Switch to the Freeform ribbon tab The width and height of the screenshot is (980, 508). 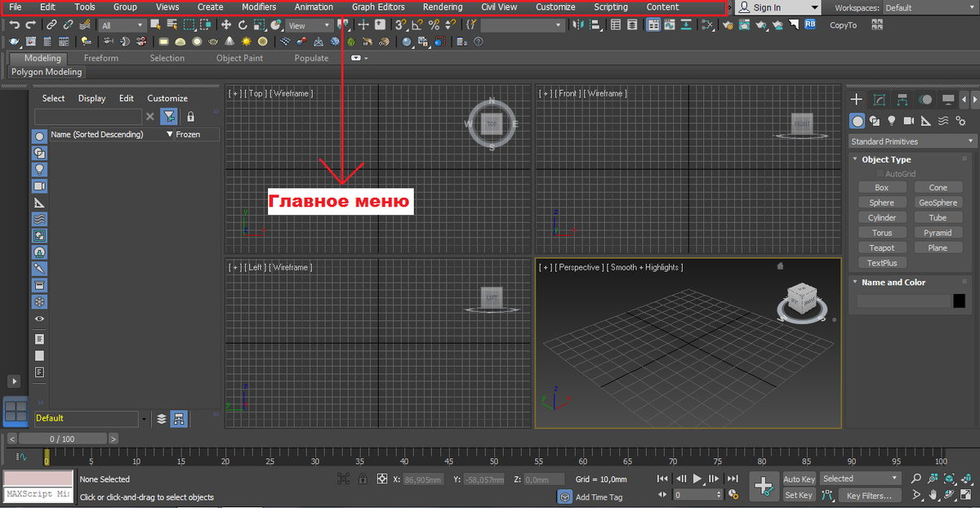click(x=101, y=58)
